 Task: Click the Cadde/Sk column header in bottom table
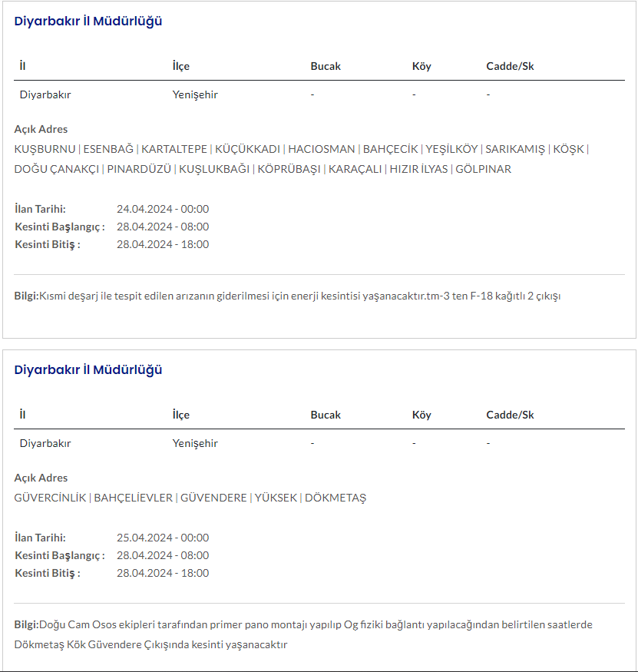510,415
